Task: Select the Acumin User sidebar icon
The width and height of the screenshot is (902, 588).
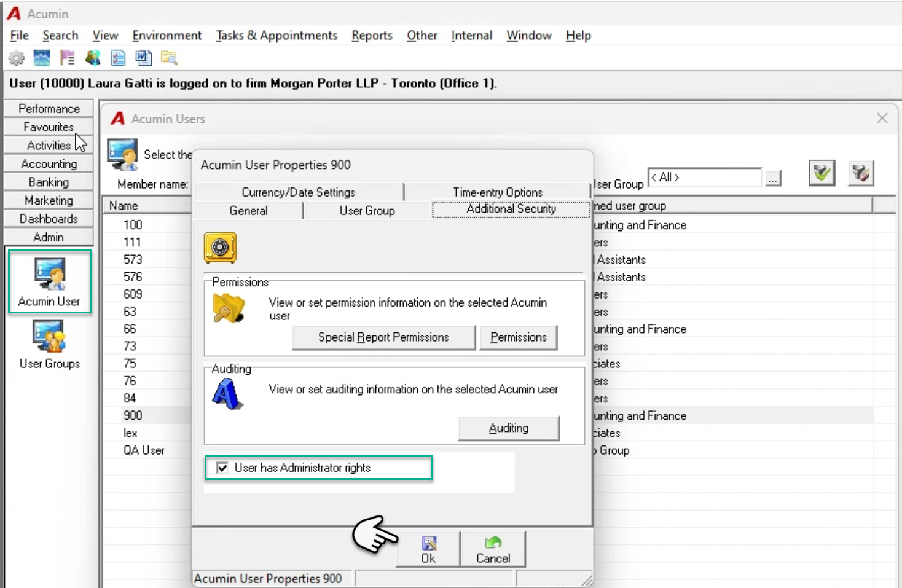Action: click(50, 282)
